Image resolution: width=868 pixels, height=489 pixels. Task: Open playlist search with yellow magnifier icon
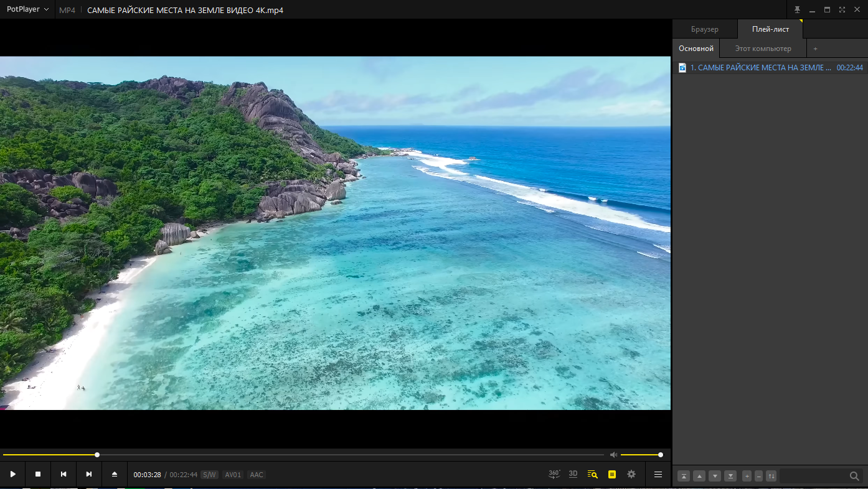pyautogui.click(x=592, y=474)
